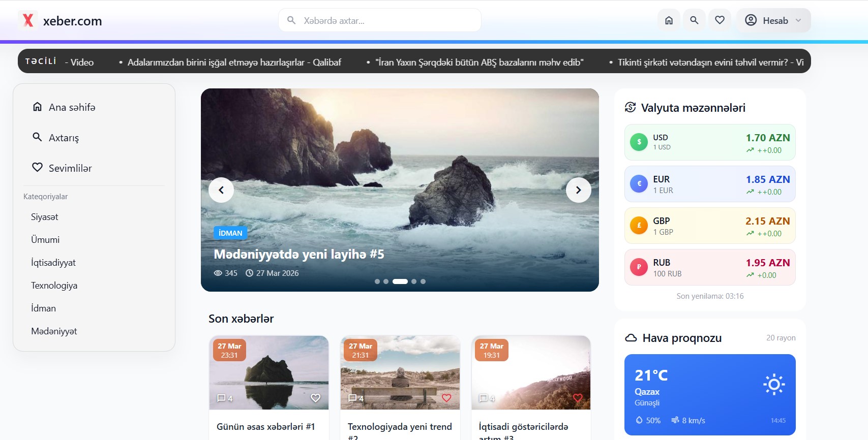Click the İDMAN category badge on slider

[230, 233]
